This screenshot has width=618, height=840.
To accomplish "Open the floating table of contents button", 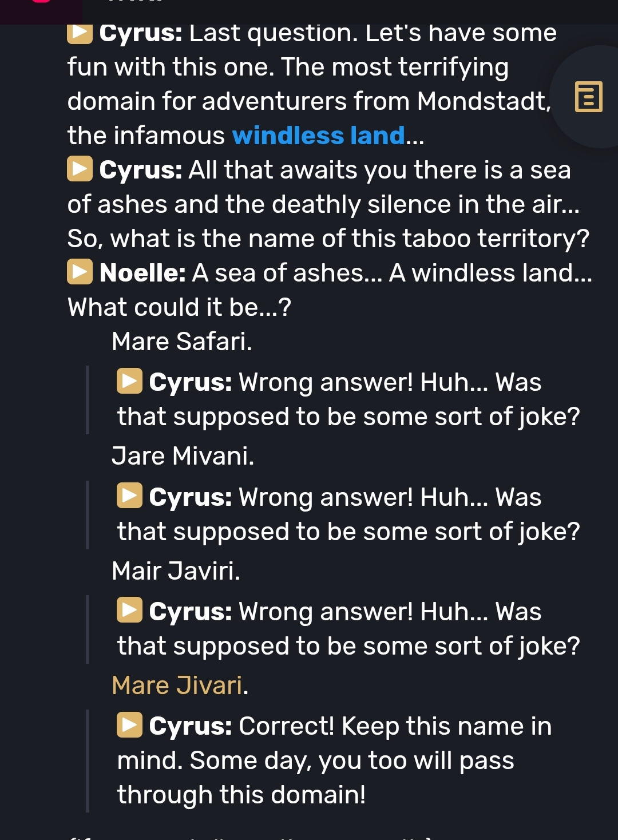I will (588, 97).
